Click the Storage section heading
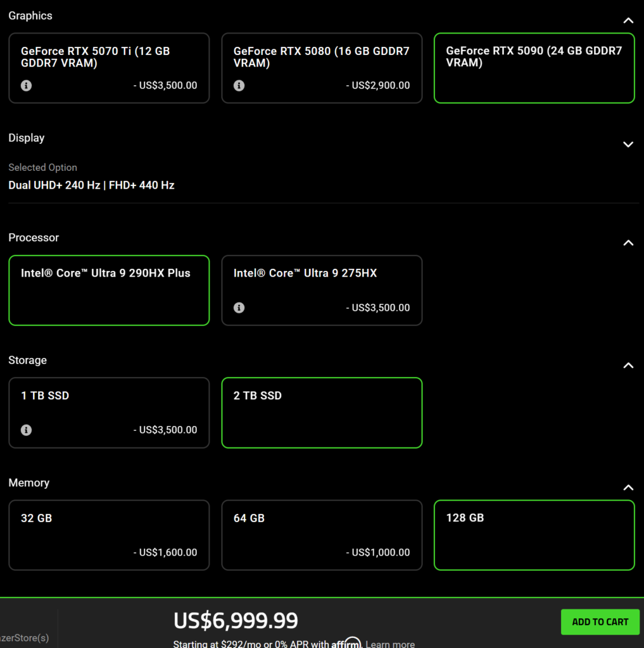Viewport: 644px width, 648px height. (x=27, y=360)
